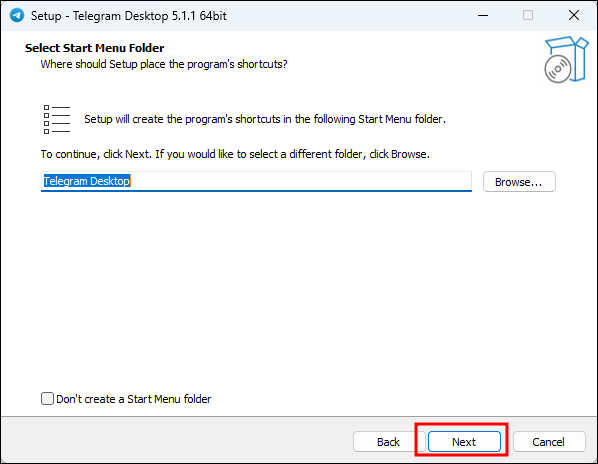Open the Browse... folder dialog
This screenshot has height=464, width=598.
519,181
